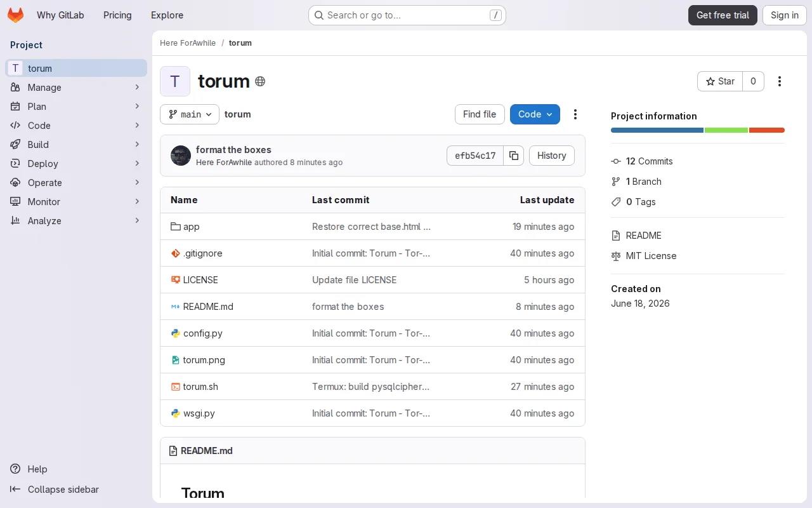This screenshot has height=508, width=812.
Task: Click the Analyze chart icon
Action: point(15,220)
